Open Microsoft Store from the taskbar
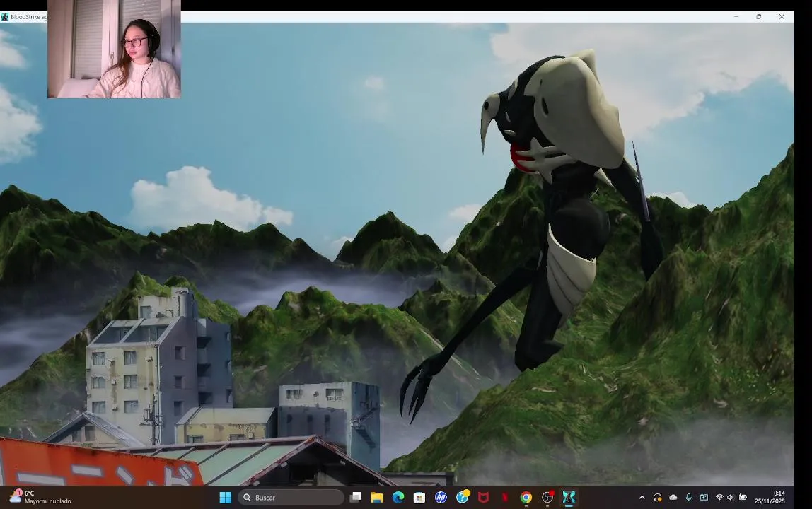The image size is (812, 509). (x=419, y=498)
